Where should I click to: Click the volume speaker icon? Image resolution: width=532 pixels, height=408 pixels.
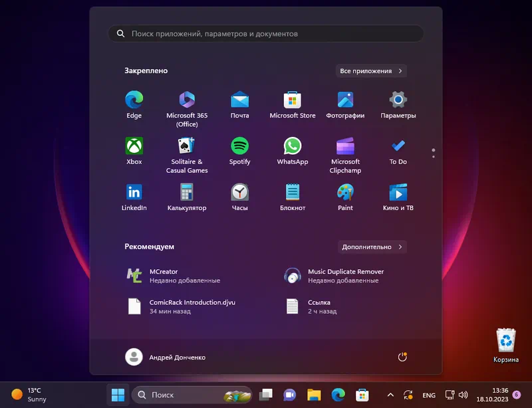point(463,395)
